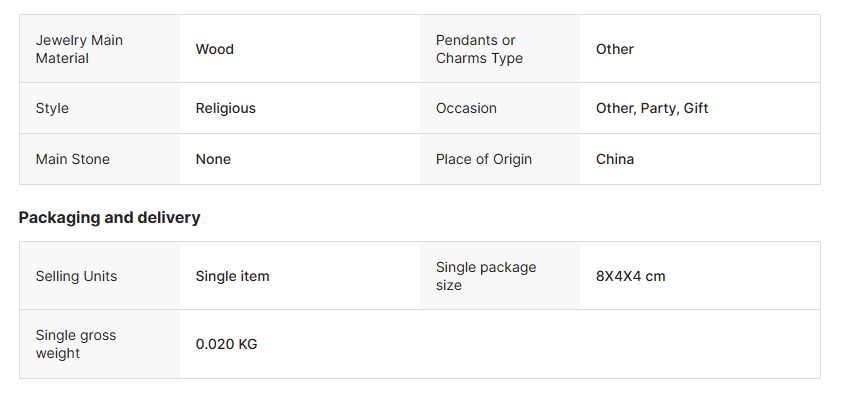863x399 pixels.
Task: Click the Occasion attribute label
Action: 466,108
